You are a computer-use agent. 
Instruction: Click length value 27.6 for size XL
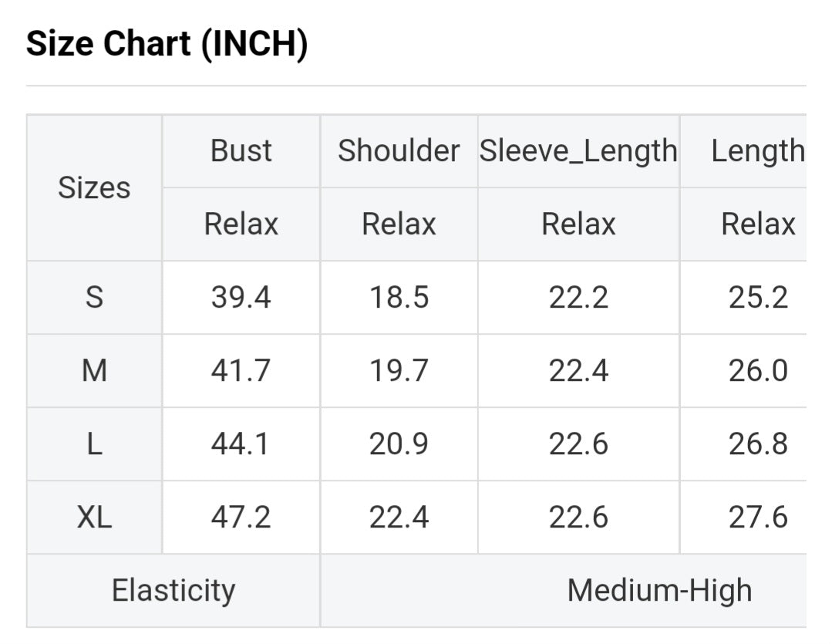point(758,518)
